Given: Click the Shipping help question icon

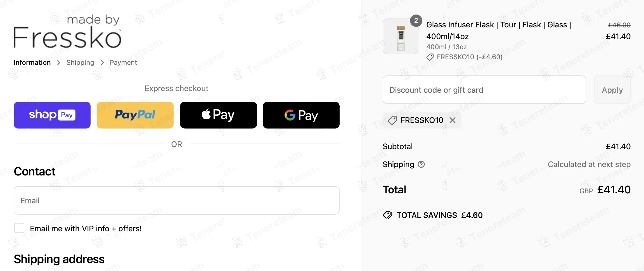Looking at the screenshot, I should tap(421, 164).
